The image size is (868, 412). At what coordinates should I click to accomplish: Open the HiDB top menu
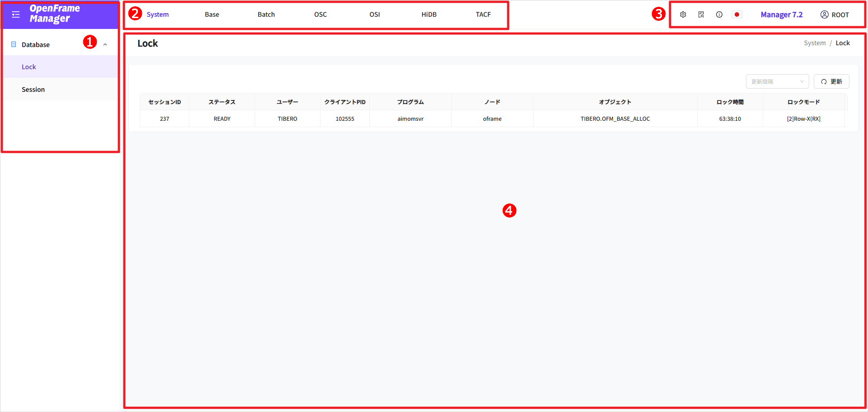pos(429,14)
